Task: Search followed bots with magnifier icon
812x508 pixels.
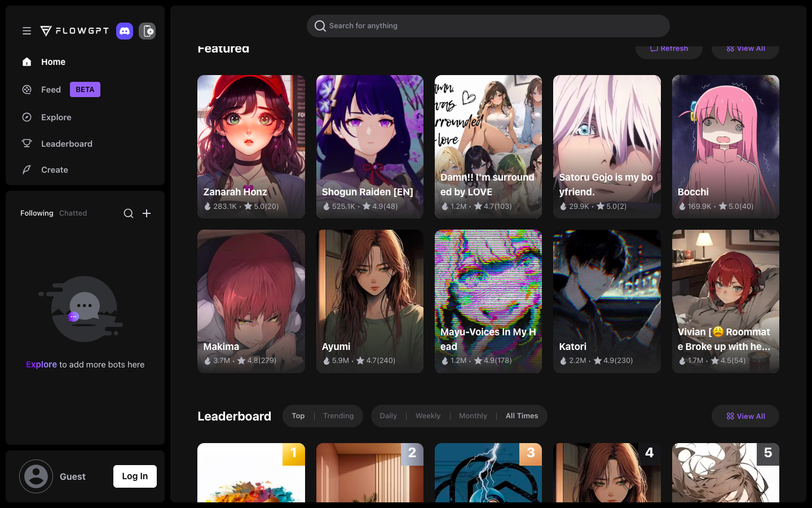Action: 129,213
